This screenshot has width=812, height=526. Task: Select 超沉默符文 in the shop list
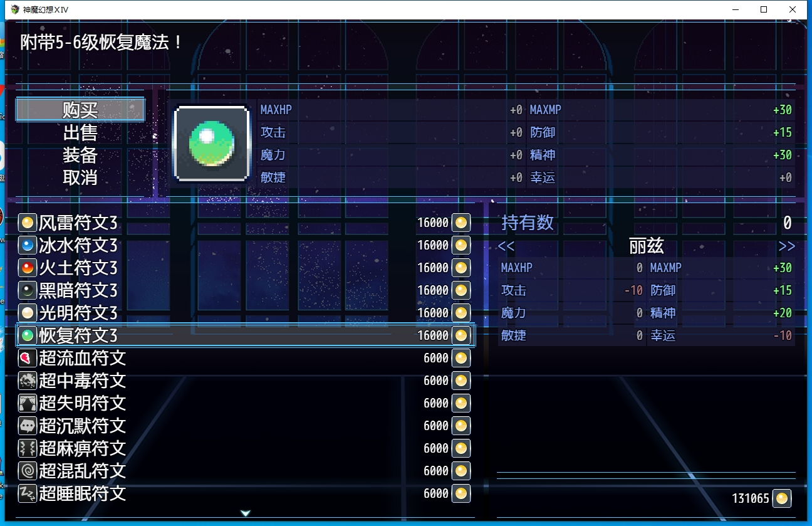[245, 426]
